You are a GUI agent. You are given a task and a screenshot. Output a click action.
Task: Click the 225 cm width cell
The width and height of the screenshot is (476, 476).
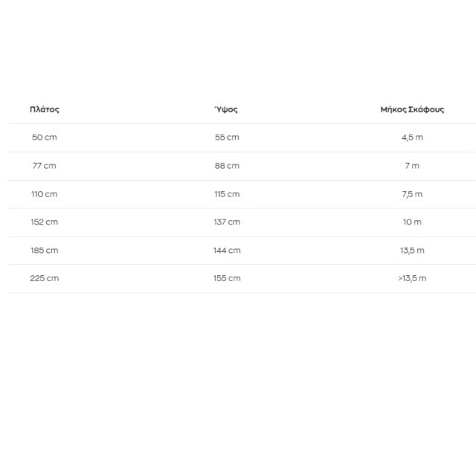[x=45, y=279]
